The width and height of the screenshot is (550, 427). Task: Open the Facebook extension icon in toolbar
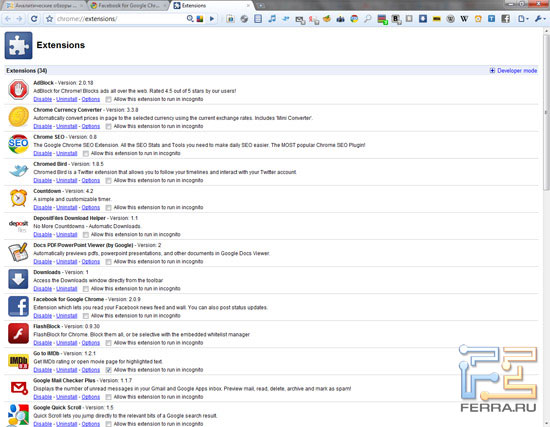505,19
